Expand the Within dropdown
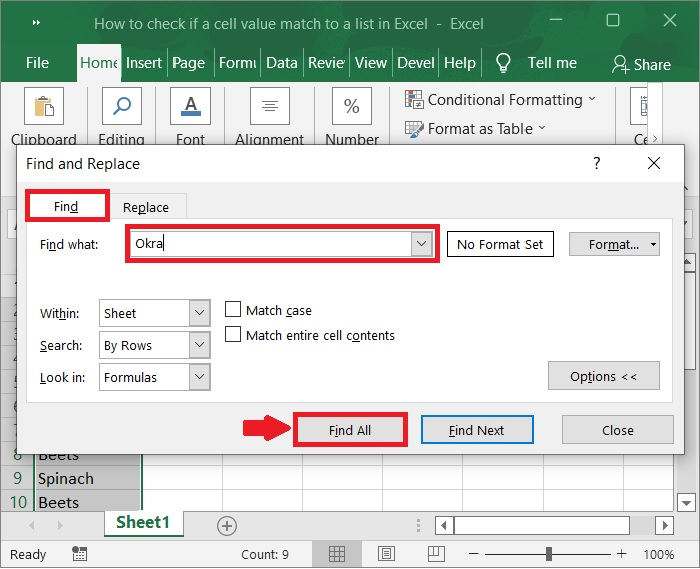The width and height of the screenshot is (700, 569). (199, 313)
